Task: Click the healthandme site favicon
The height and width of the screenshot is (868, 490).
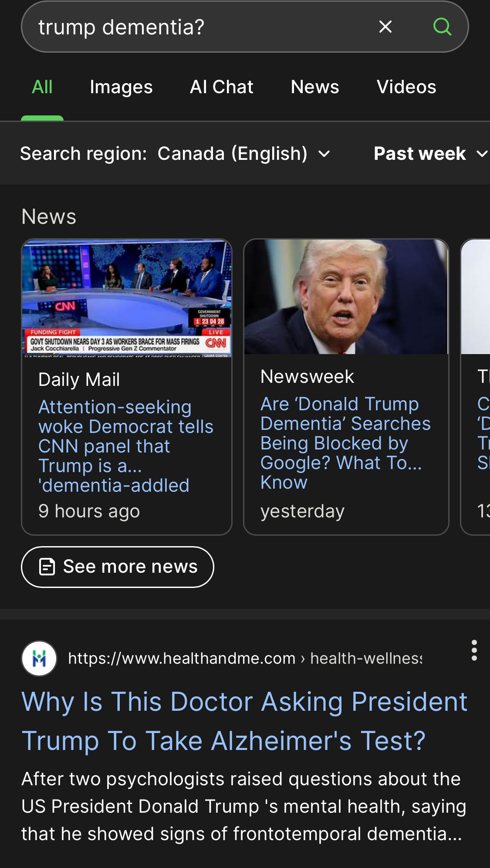Action: [x=39, y=659]
